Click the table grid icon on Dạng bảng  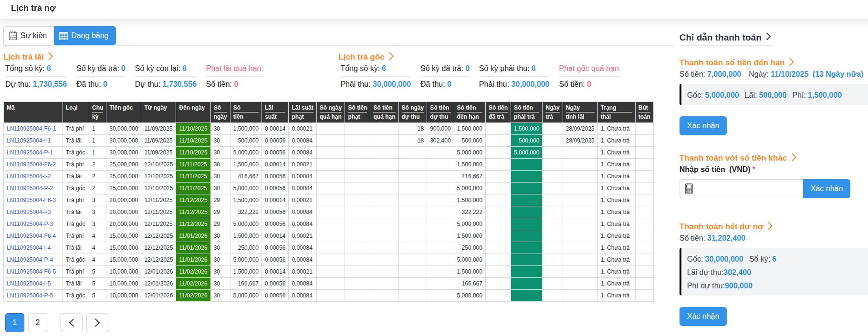coord(63,36)
